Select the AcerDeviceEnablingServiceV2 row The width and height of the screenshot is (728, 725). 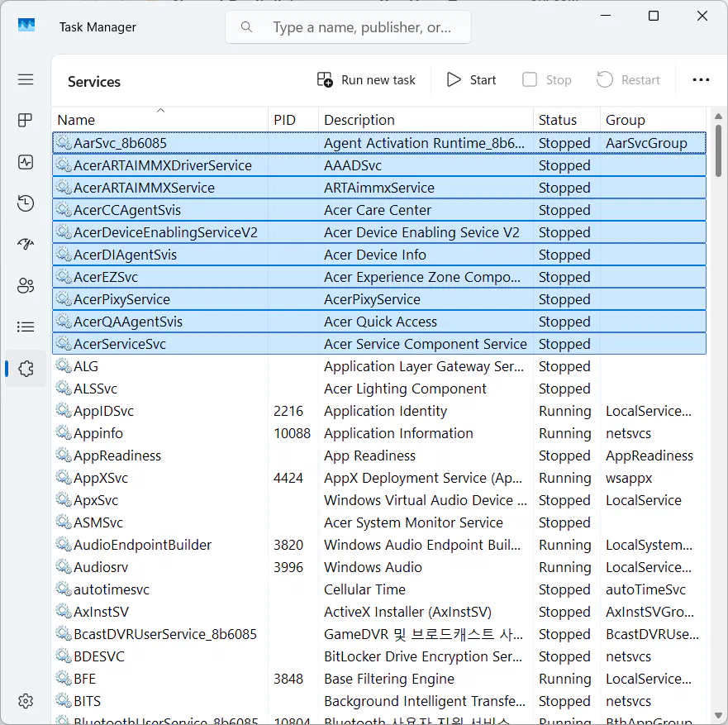tap(379, 232)
